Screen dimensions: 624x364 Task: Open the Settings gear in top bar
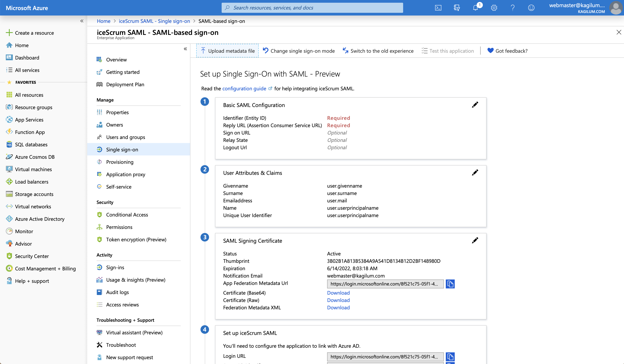pyautogui.click(x=494, y=8)
